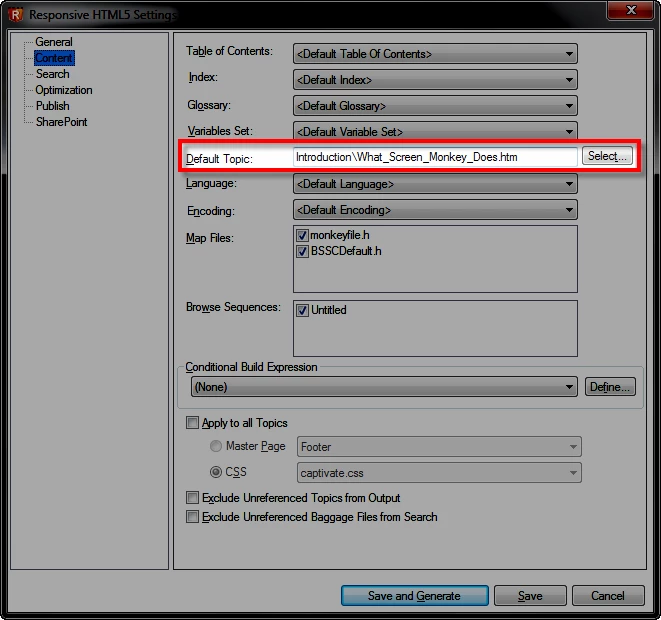Enable Apply to all Topics checkbox

click(192, 423)
